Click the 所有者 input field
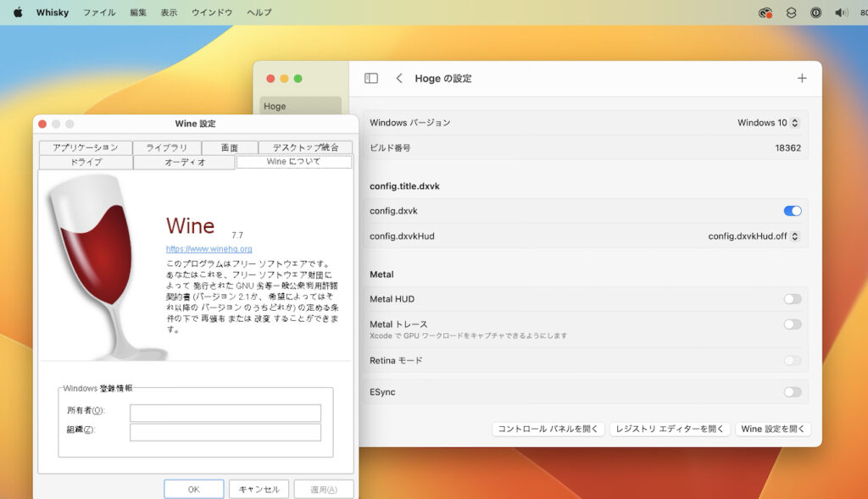 [x=224, y=412]
